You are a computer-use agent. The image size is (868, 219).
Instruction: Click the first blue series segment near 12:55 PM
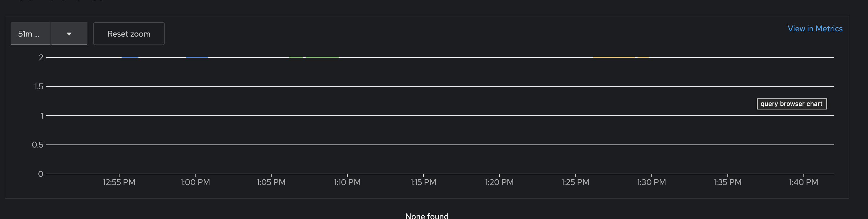[130, 57]
